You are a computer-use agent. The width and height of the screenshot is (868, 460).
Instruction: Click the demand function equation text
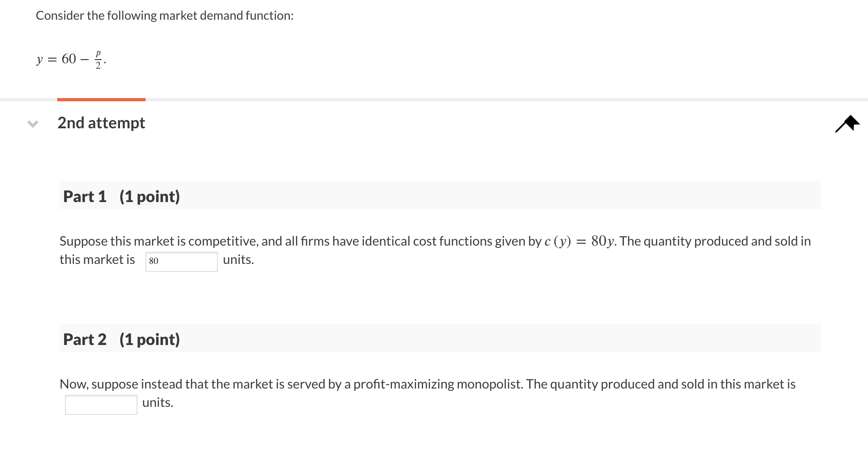71,59
